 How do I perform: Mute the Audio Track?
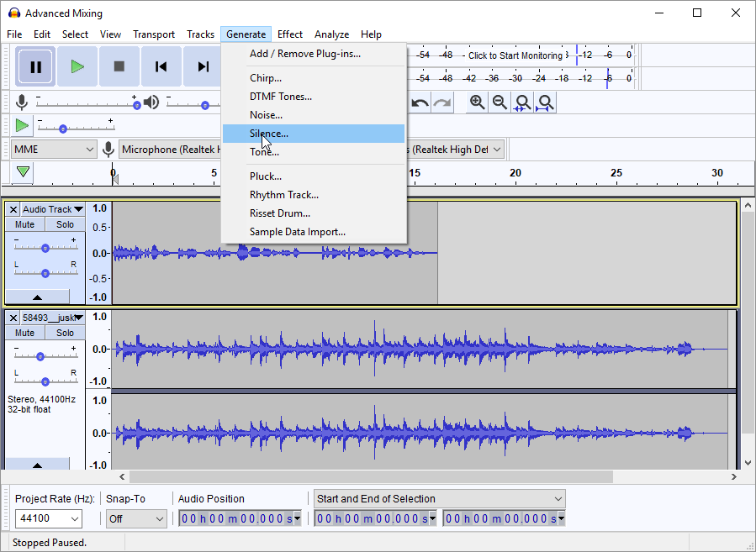click(25, 224)
